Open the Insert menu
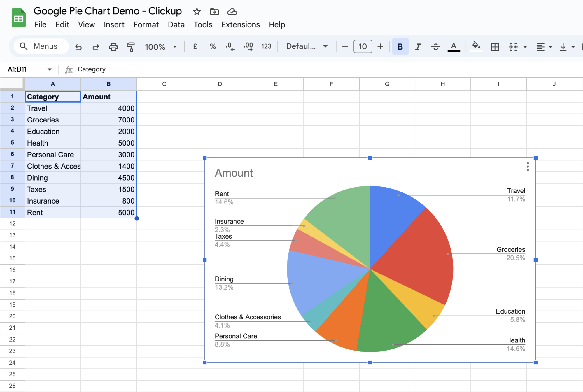Screen dimensions: 583x392 (114, 25)
